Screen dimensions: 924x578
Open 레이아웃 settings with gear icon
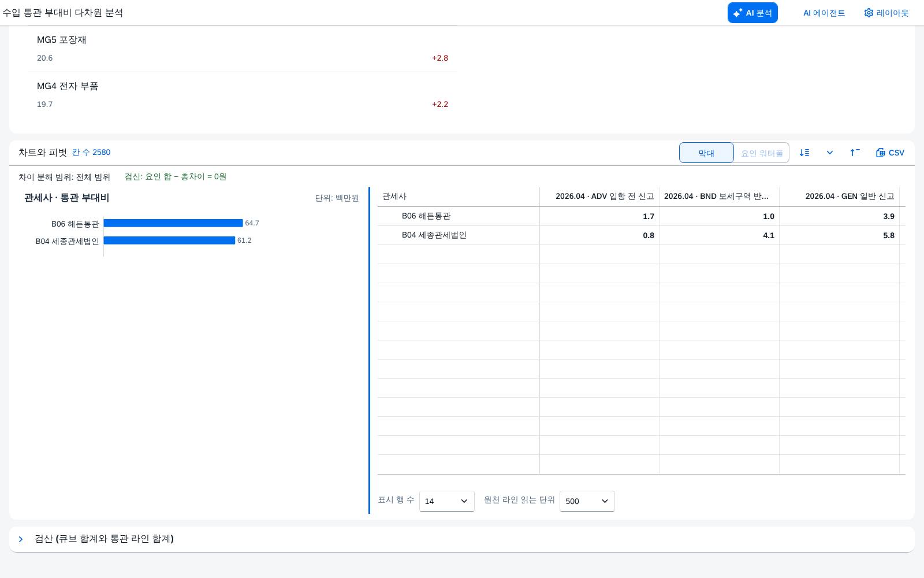(886, 13)
